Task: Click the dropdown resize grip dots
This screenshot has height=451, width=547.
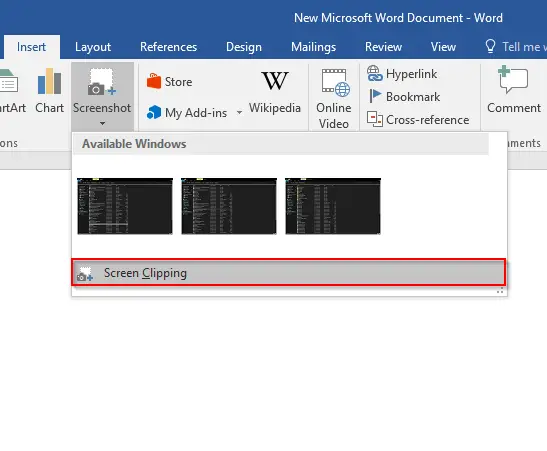Action: coord(500,291)
